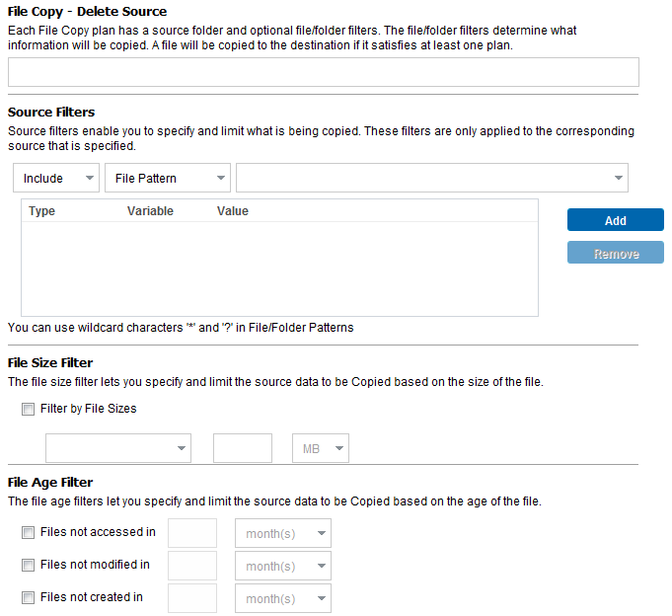Viewport: 672px width, 616px height.
Task: Open the file size comparison dropdown
Action: [118, 448]
